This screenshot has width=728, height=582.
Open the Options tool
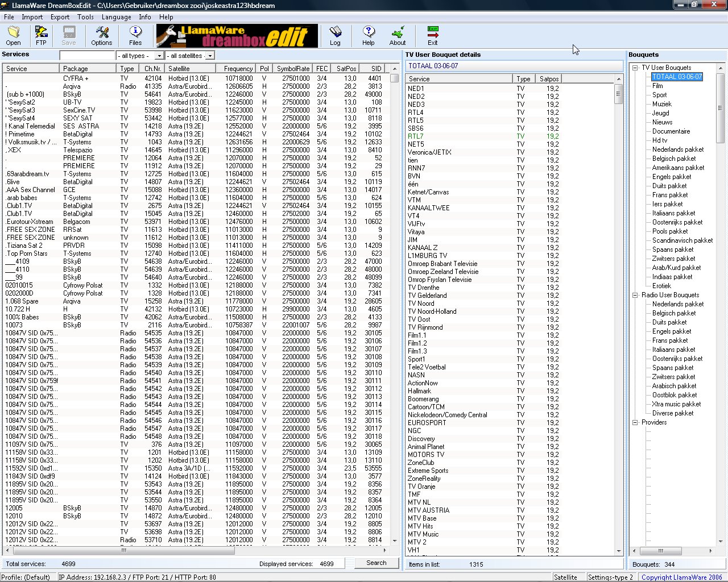point(102,35)
